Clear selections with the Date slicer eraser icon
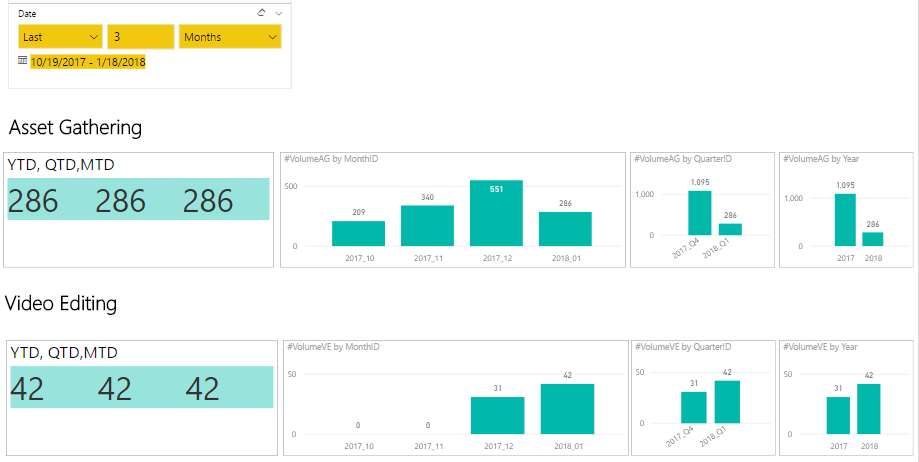Image resolution: width=919 pixels, height=462 pixels. [261, 13]
